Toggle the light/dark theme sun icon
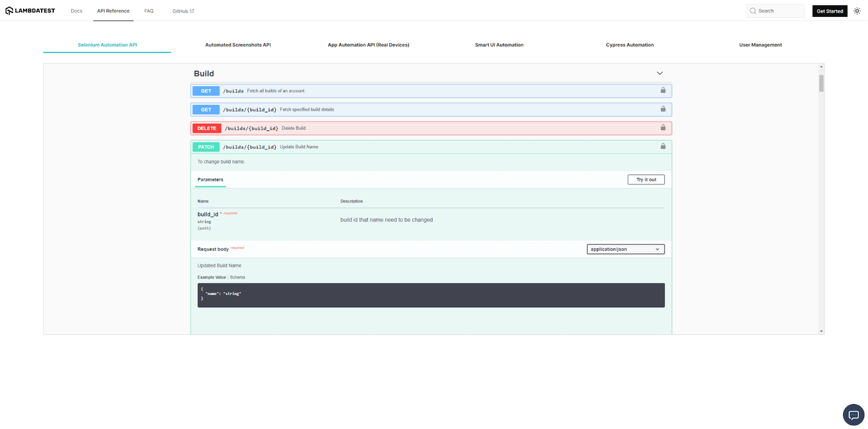 (857, 11)
